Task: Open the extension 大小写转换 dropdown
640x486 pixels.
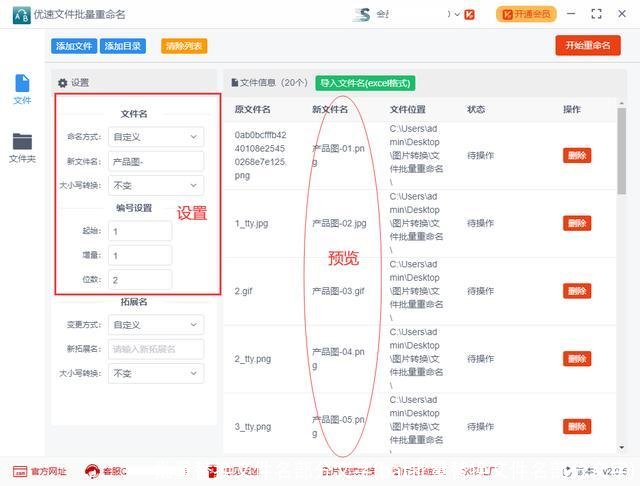Action: tap(156, 373)
